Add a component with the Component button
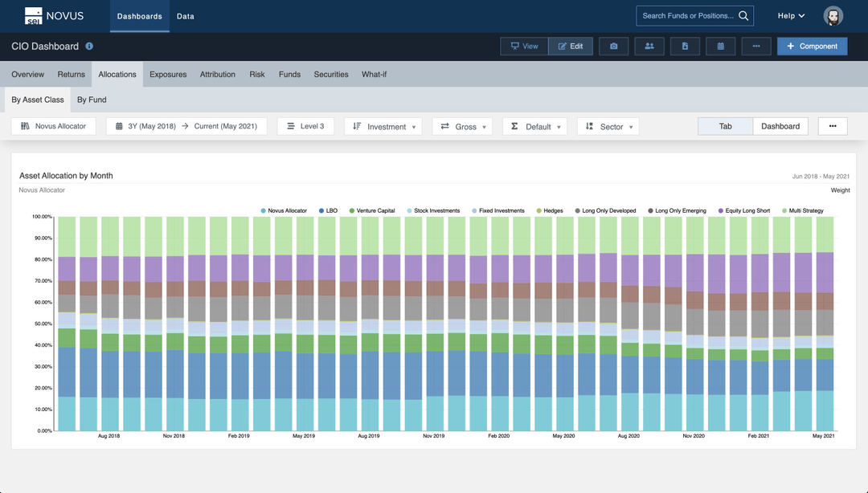The image size is (868, 493). (x=812, y=46)
